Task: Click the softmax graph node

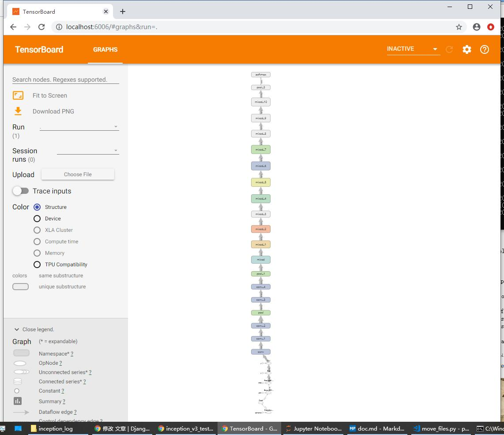Action: pyautogui.click(x=261, y=75)
